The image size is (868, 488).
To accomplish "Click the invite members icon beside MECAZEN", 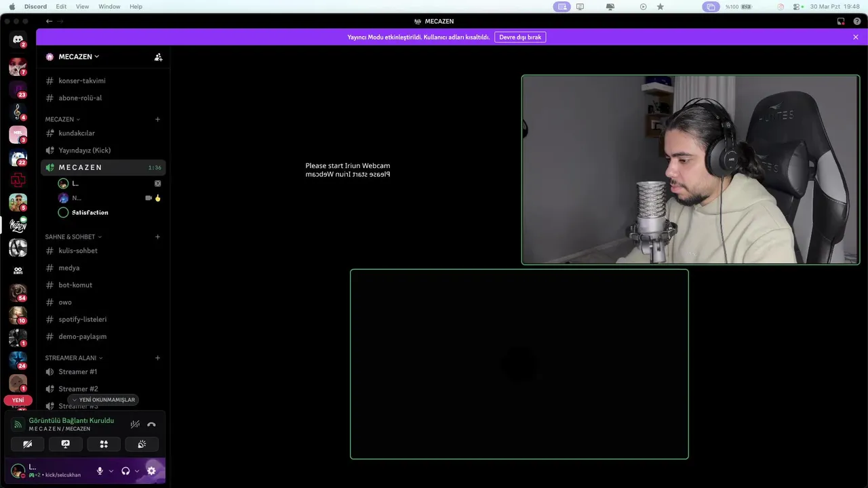I will [x=158, y=57].
